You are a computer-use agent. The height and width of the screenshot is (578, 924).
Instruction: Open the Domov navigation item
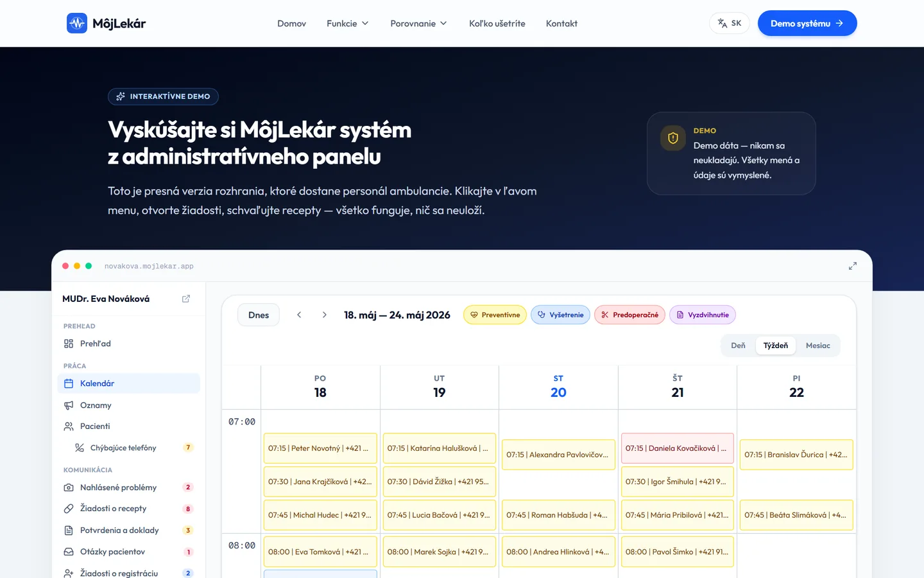(x=292, y=23)
